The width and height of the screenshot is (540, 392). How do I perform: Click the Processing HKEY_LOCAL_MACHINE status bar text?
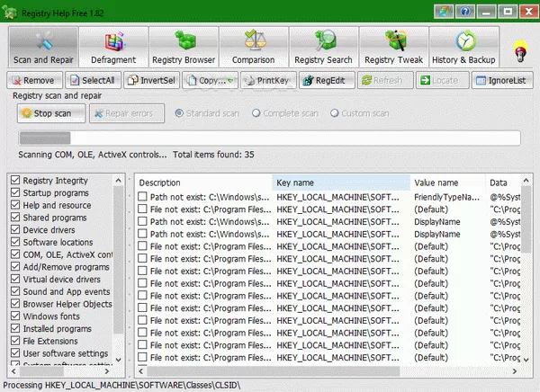click(121, 385)
